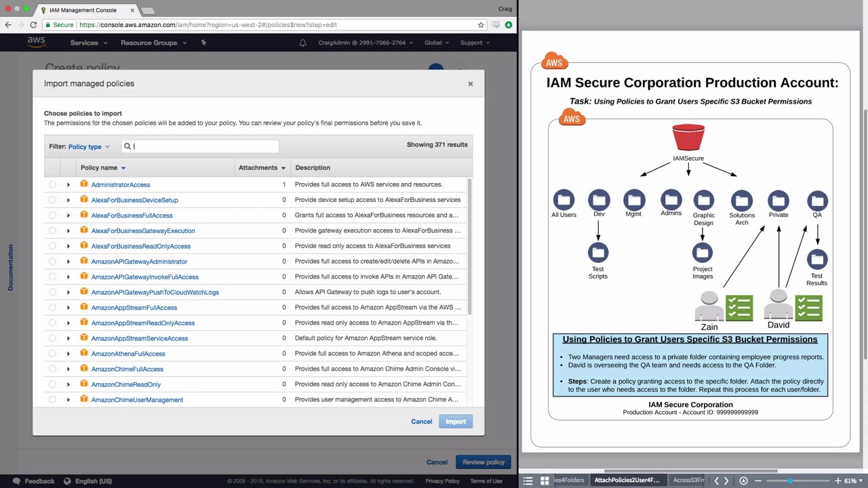Select the AlexaForBusinessDeviceSetup radio button
Viewport: 868px width, 488px height.
52,200
